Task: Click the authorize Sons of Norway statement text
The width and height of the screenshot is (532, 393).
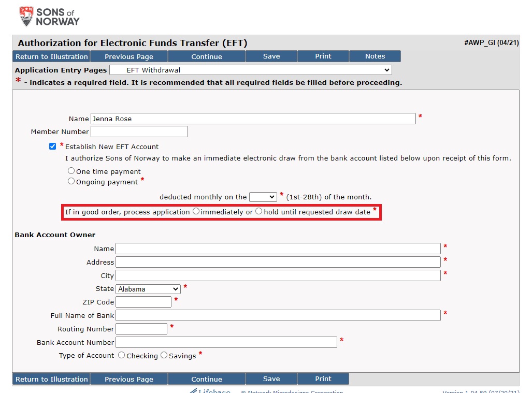Action: [x=288, y=158]
